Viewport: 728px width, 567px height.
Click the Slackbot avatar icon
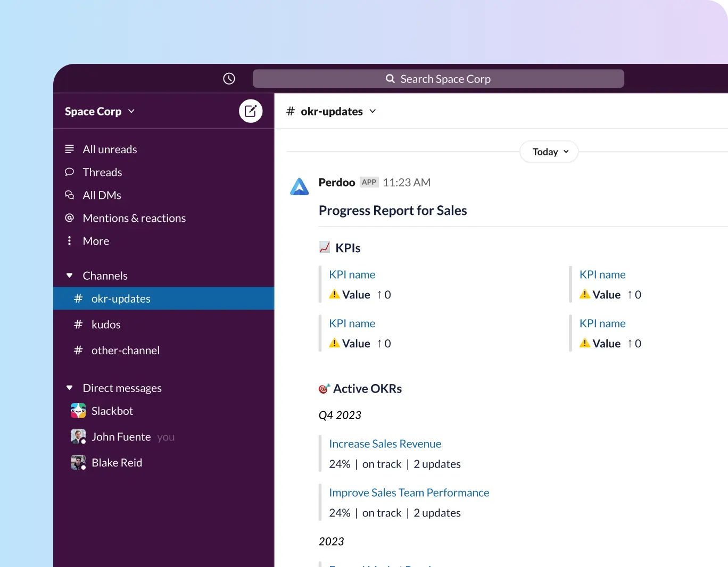pos(78,411)
